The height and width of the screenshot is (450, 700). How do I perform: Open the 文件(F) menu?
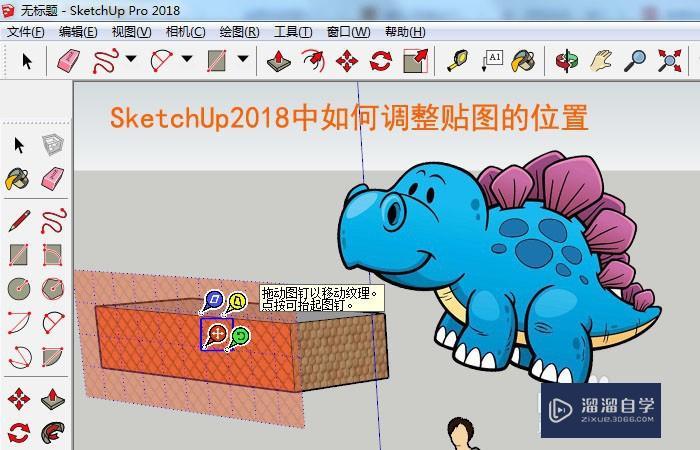pyautogui.click(x=25, y=32)
